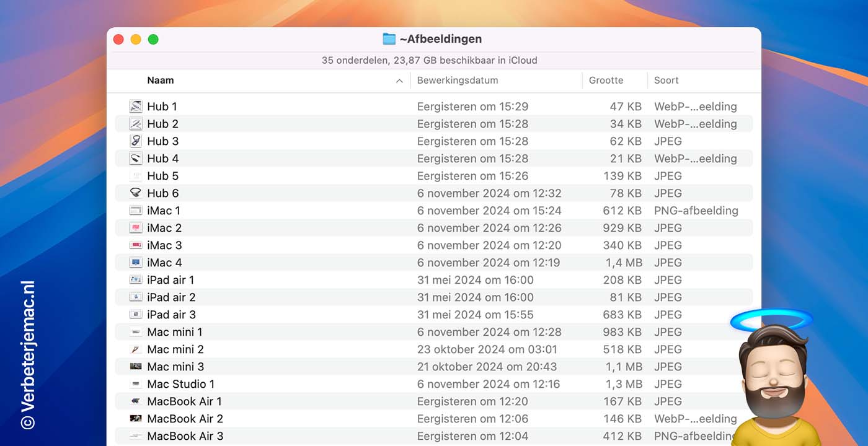Select the file name Hub 4
868x446 pixels.
[162, 159]
